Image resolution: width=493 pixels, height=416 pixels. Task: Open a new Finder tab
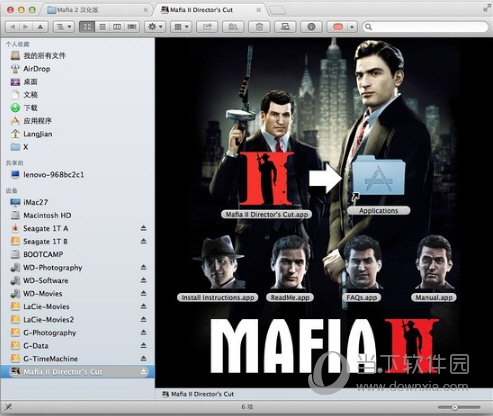point(276,11)
